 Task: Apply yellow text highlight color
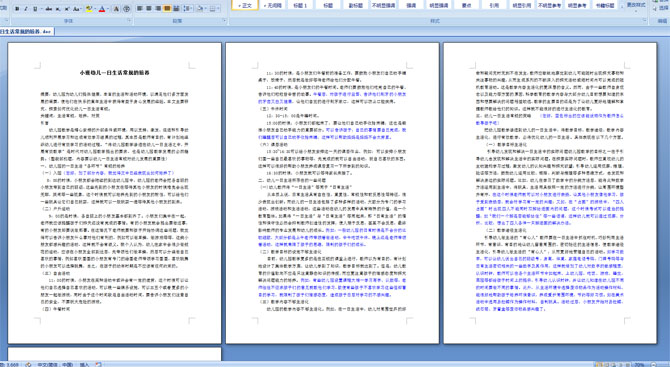click(x=89, y=9)
